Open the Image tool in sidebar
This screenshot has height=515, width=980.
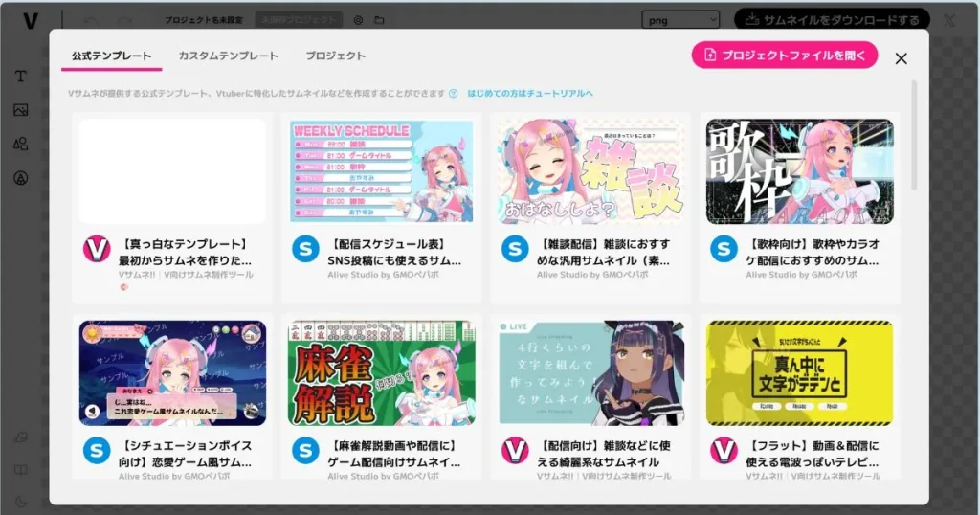21,110
